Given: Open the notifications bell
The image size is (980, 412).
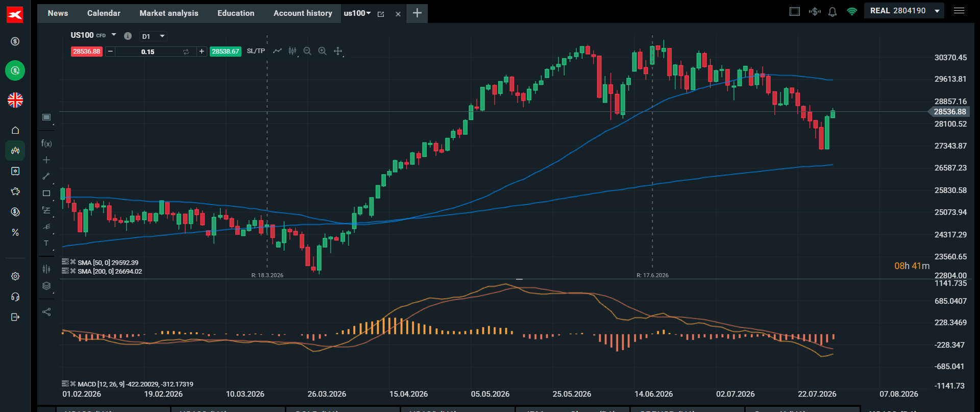Looking at the screenshot, I should pyautogui.click(x=832, y=12).
